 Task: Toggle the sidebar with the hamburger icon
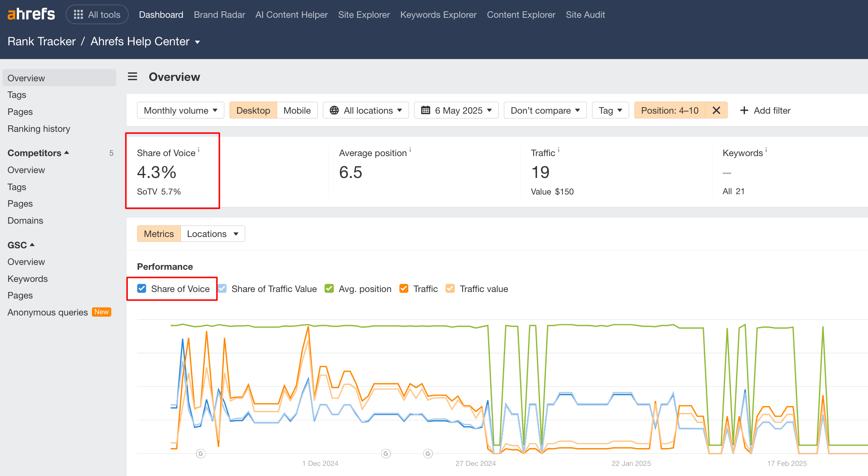[x=132, y=76]
